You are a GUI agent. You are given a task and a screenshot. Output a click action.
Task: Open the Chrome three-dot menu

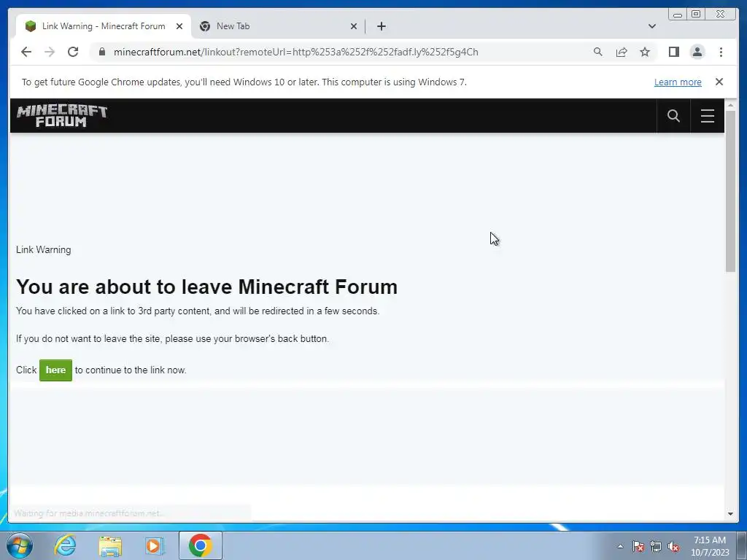point(721,52)
